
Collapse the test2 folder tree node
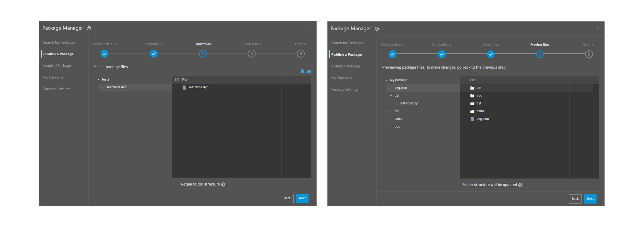click(x=98, y=80)
